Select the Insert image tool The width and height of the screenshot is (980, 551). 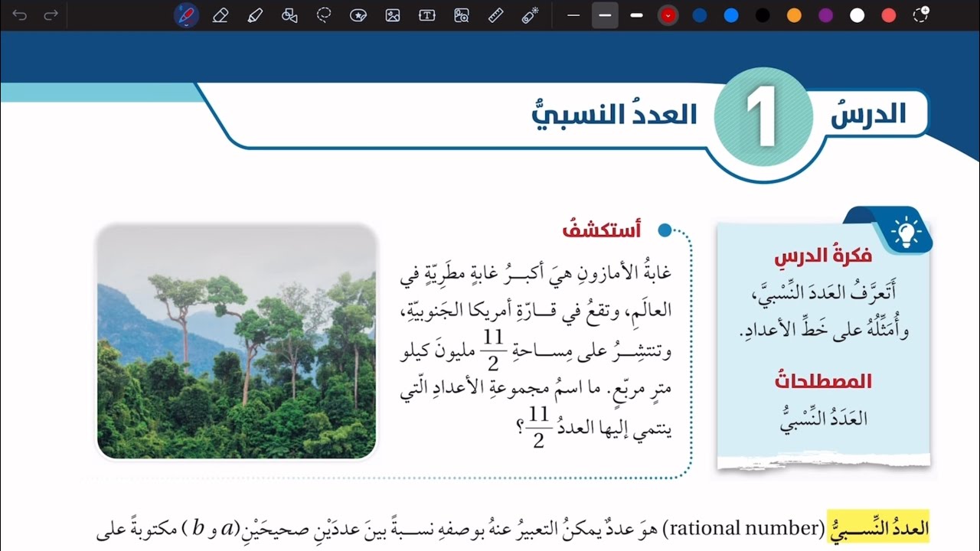click(x=393, y=15)
